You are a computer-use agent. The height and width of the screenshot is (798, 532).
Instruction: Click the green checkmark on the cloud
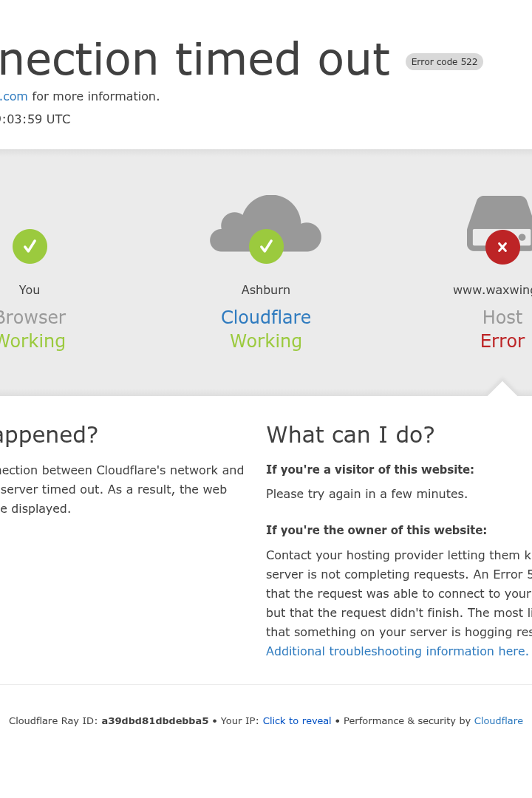266,246
